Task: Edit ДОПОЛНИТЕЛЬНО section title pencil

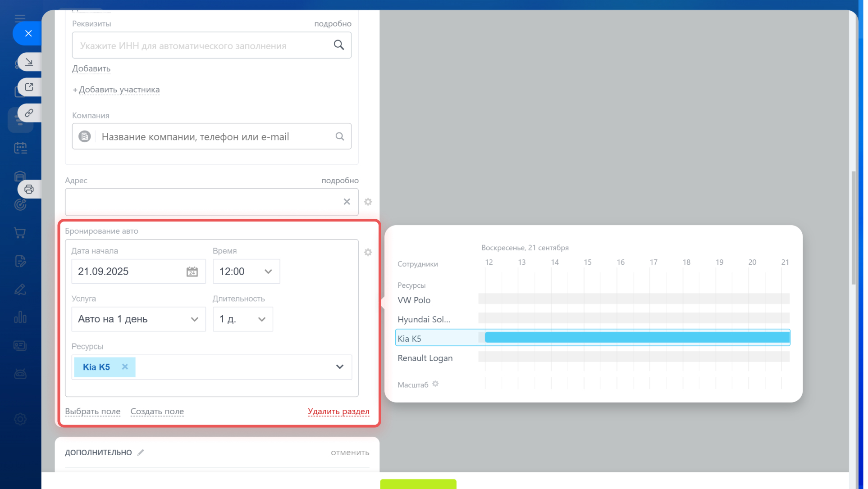Action: point(141,453)
